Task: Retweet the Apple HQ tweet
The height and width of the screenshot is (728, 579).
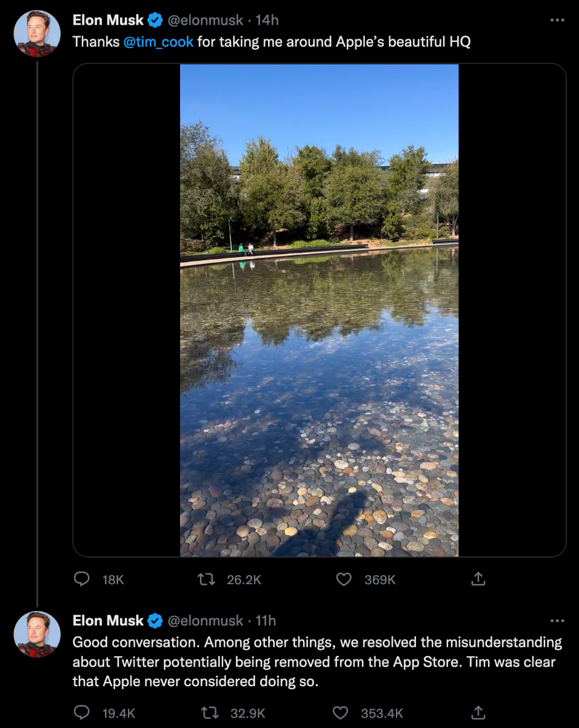Action: click(206, 579)
